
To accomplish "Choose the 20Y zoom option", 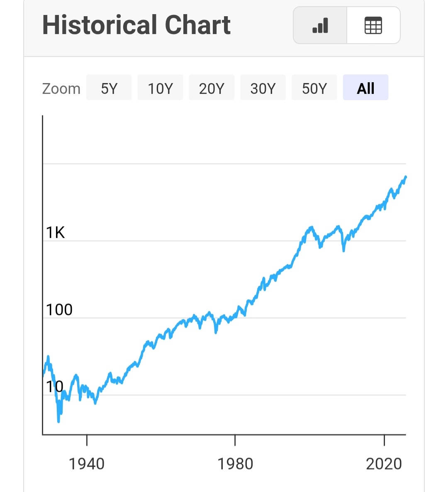I will pyautogui.click(x=212, y=88).
